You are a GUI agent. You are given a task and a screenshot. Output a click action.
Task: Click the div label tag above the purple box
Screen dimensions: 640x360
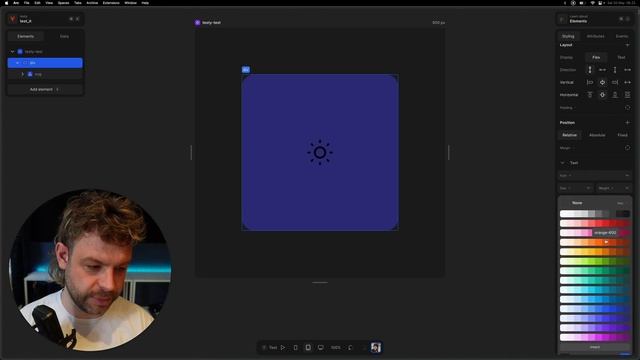[246, 70]
